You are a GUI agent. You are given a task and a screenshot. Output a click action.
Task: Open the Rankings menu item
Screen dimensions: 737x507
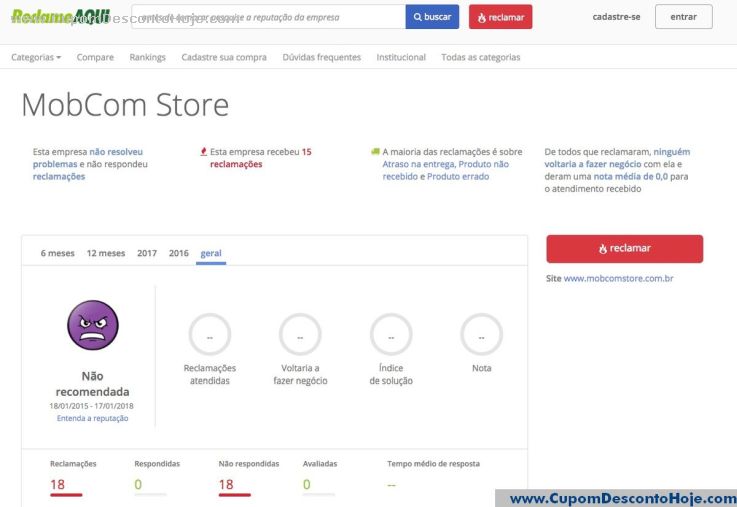tap(148, 57)
